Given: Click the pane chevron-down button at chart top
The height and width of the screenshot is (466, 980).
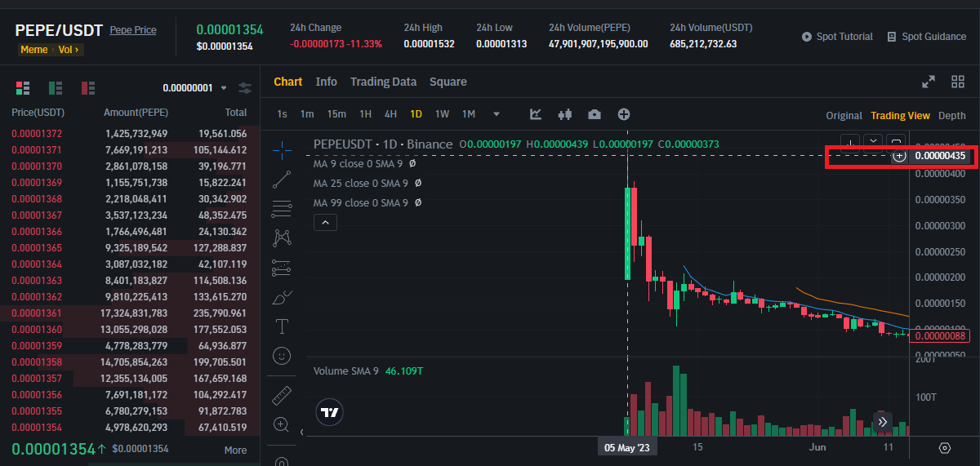Looking at the screenshot, I should click(873, 142).
